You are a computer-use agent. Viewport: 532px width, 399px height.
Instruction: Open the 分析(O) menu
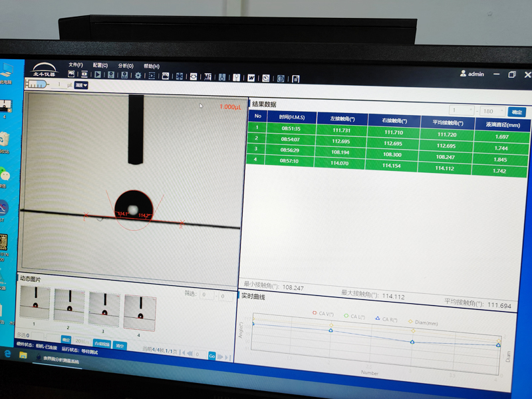click(x=125, y=66)
